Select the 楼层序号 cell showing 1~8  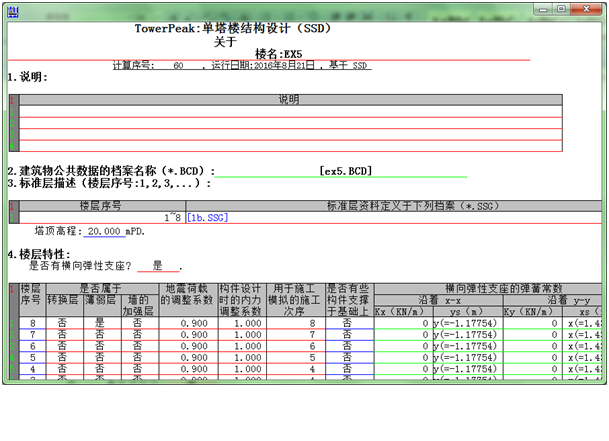click(102, 218)
